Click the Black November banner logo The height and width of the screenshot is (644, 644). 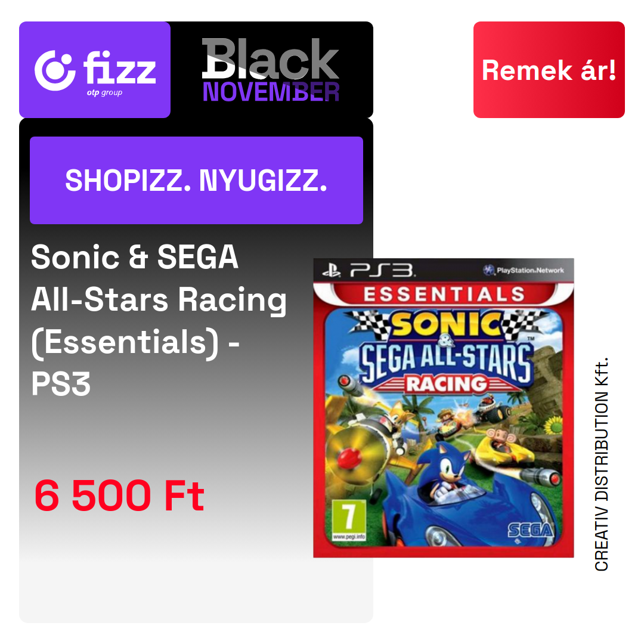click(x=271, y=70)
